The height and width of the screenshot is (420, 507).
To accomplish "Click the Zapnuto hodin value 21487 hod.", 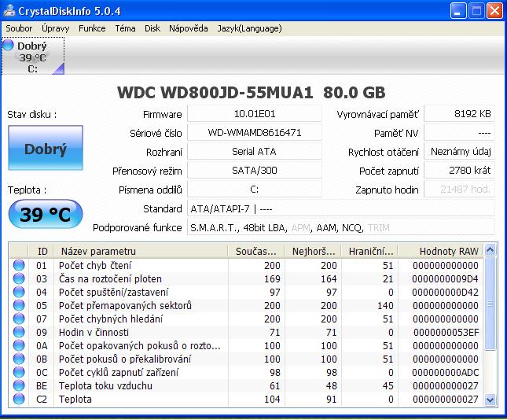I will 459,190.
